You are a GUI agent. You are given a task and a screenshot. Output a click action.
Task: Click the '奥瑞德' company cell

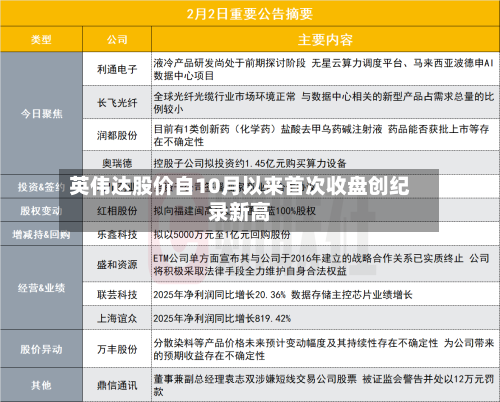pyautogui.click(x=117, y=163)
